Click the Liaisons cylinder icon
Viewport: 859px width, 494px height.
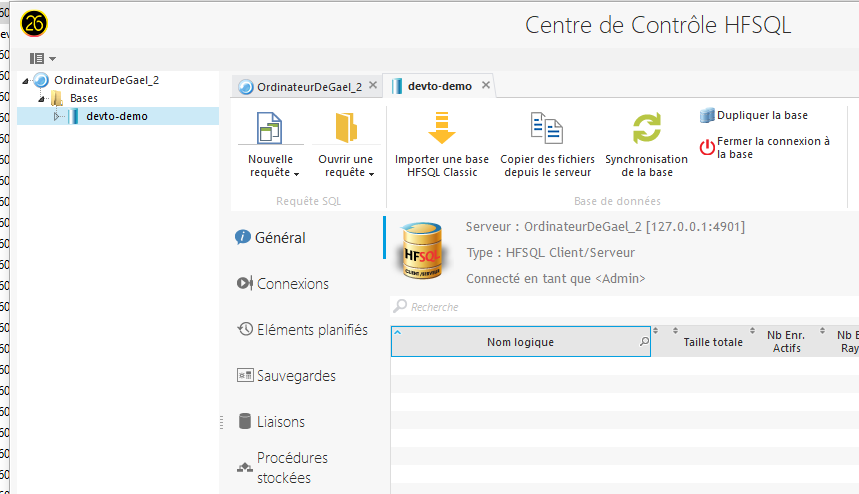click(245, 421)
